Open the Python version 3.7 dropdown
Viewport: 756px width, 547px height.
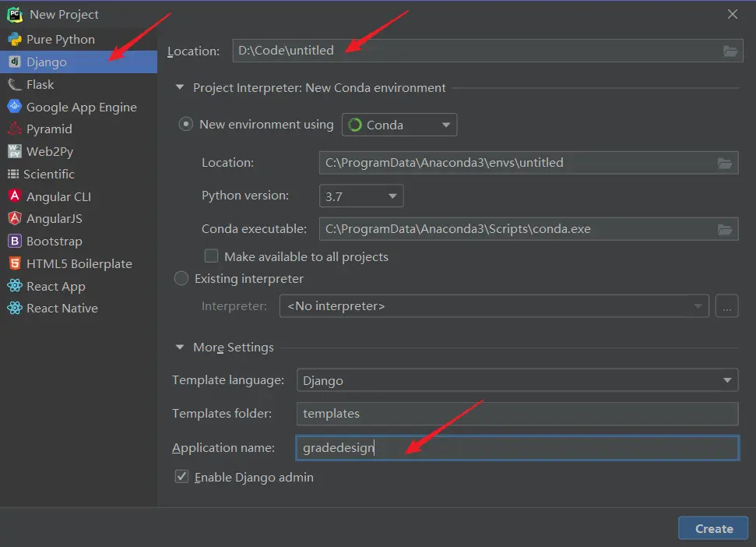point(361,196)
